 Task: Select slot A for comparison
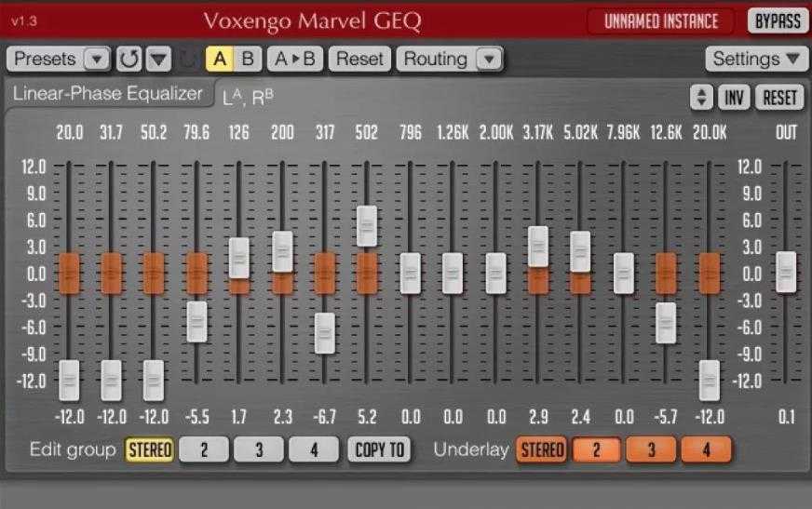click(220, 60)
